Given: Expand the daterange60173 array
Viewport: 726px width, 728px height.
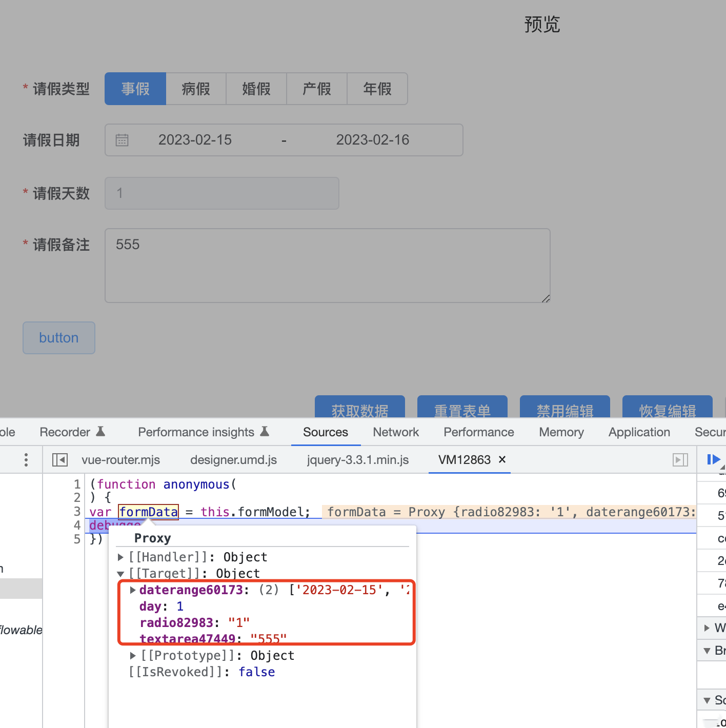Looking at the screenshot, I should [x=133, y=590].
